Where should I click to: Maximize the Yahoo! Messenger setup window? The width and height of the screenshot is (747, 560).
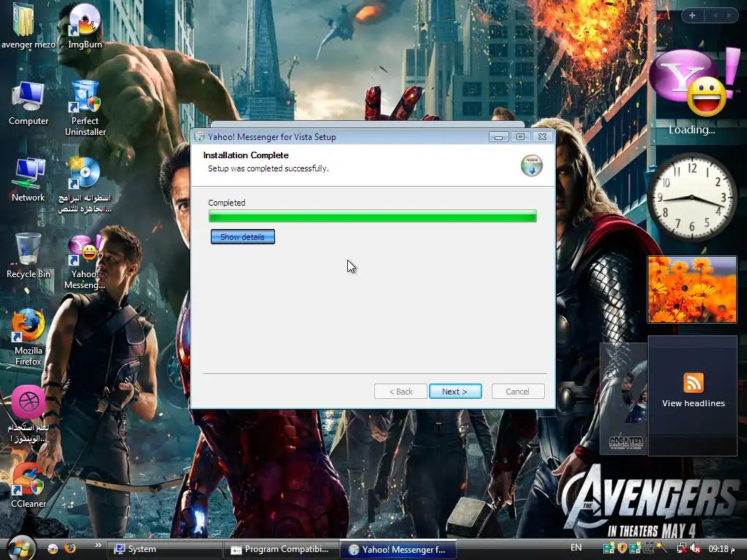pyautogui.click(x=521, y=137)
